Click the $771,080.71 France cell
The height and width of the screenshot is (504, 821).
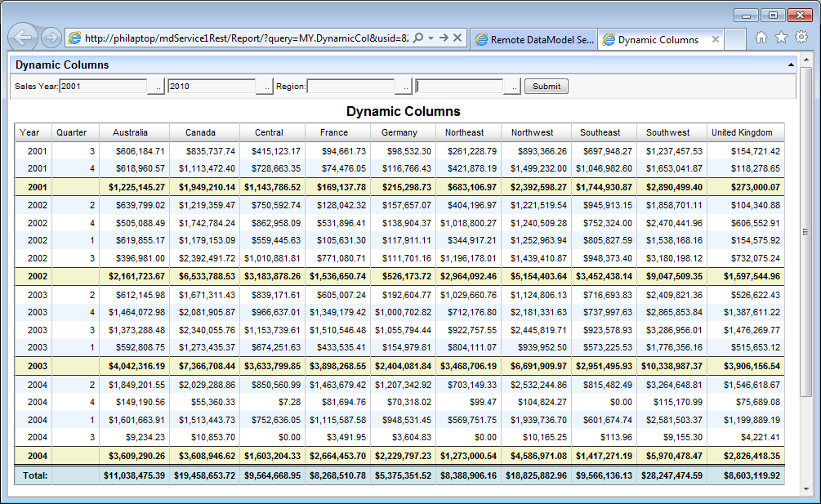tap(337, 258)
